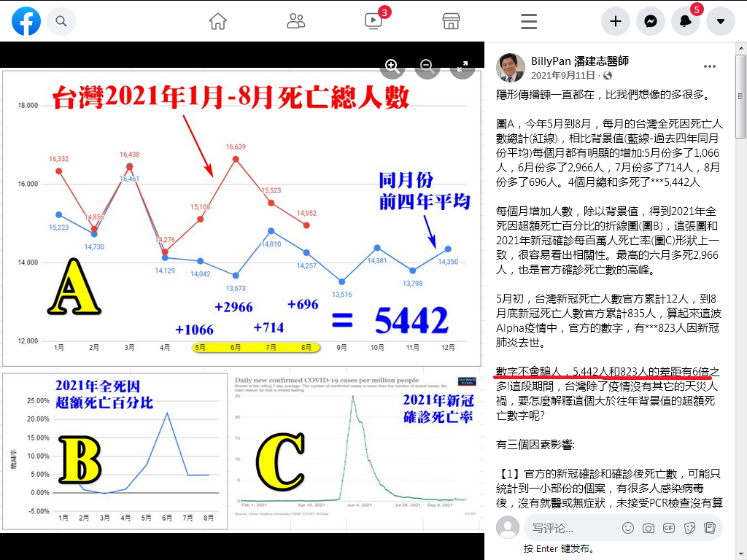Zoom in on the photo
Viewport: 747px width, 560px height.
click(392, 66)
